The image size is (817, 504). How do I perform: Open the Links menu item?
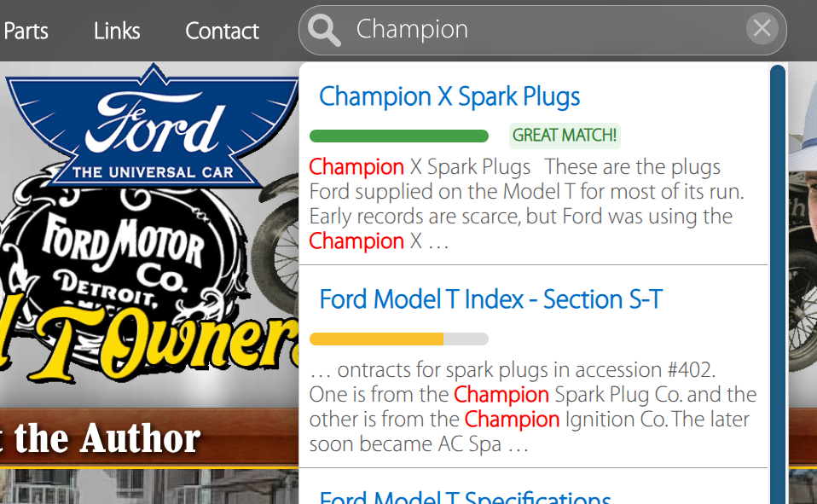(117, 32)
